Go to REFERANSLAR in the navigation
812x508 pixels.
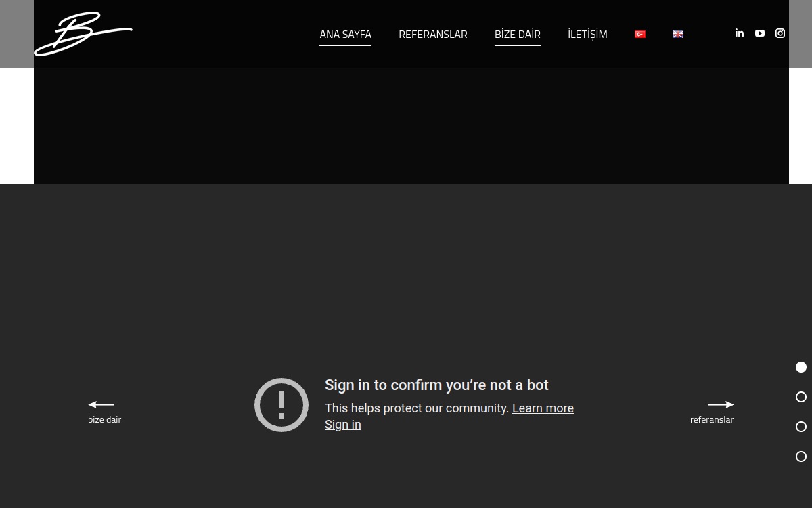point(433,34)
